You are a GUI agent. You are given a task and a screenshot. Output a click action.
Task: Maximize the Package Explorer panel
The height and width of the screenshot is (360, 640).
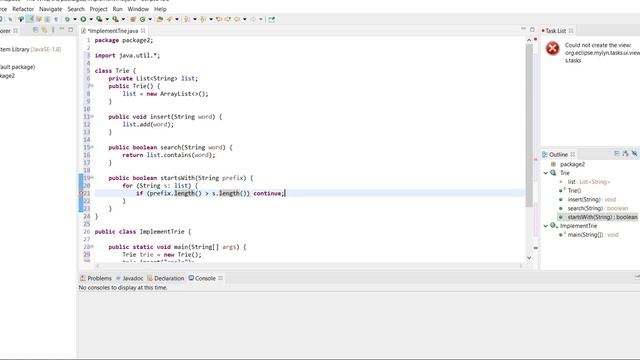point(70,30)
